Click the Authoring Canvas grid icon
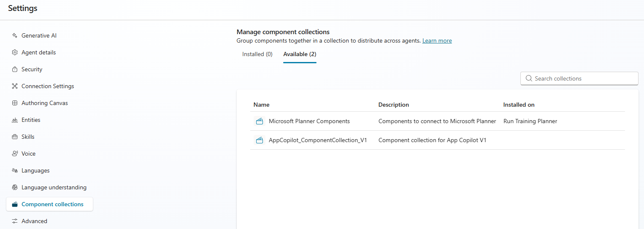Image resolution: width=644 pixels, height=229 pixels. [15, 103]
